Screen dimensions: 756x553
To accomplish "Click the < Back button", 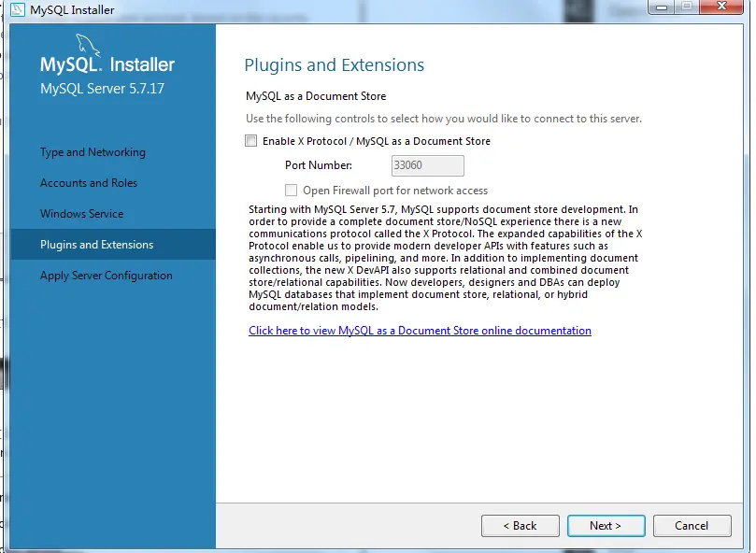I will tap(521, 526).
